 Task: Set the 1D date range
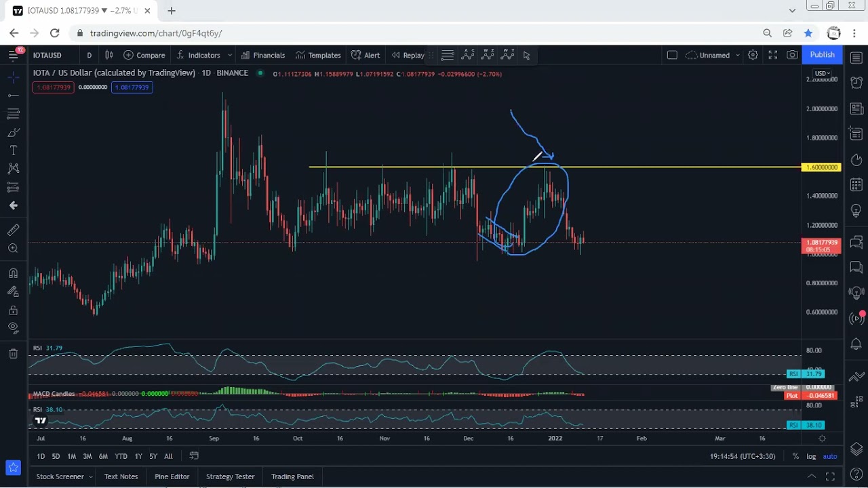click(41, 456)
